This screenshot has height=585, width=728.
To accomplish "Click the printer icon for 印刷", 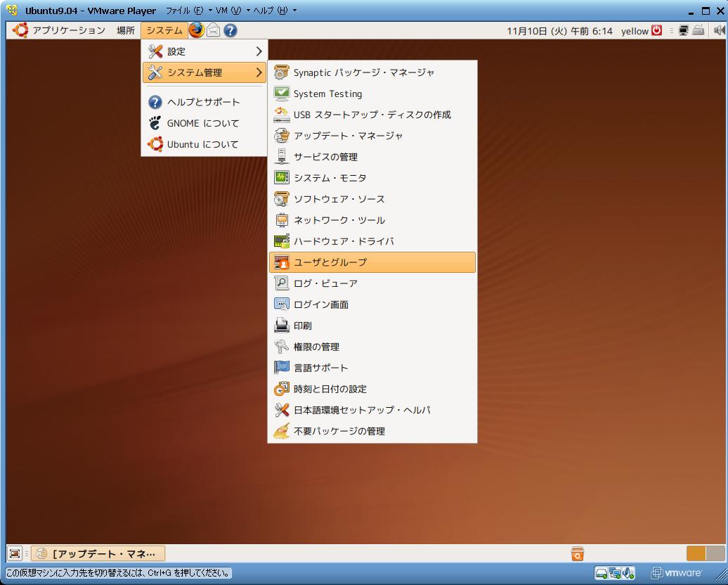I will point(281,326).
